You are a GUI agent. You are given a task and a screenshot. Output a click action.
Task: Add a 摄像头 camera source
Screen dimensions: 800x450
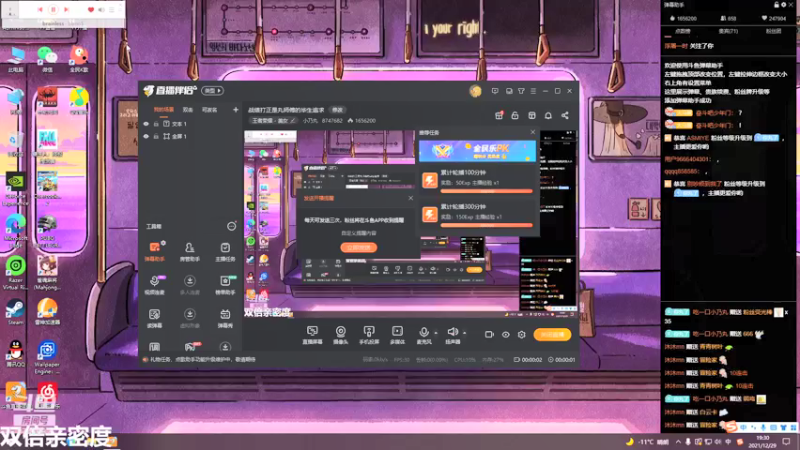pos(340,335)
